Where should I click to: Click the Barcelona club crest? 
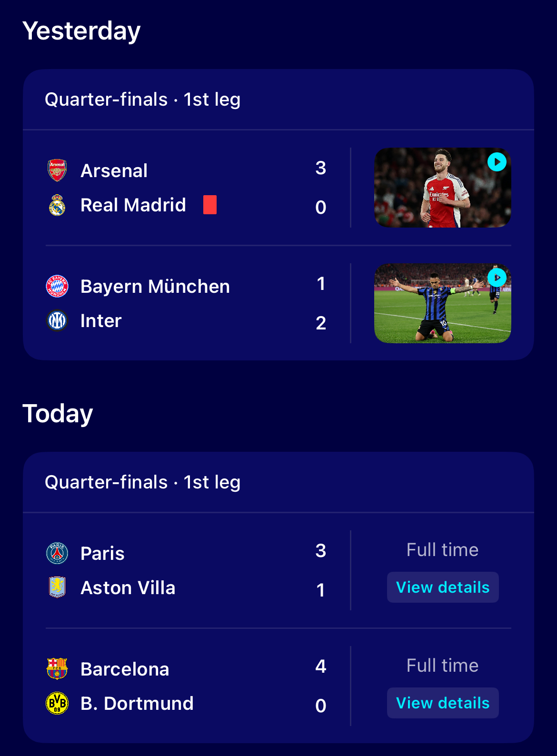[57, 669]
